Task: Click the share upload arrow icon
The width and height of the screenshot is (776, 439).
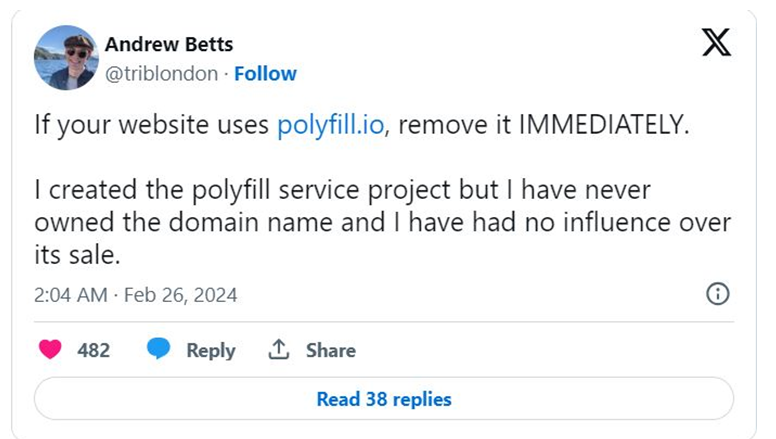Action: [x=279, y=350]
